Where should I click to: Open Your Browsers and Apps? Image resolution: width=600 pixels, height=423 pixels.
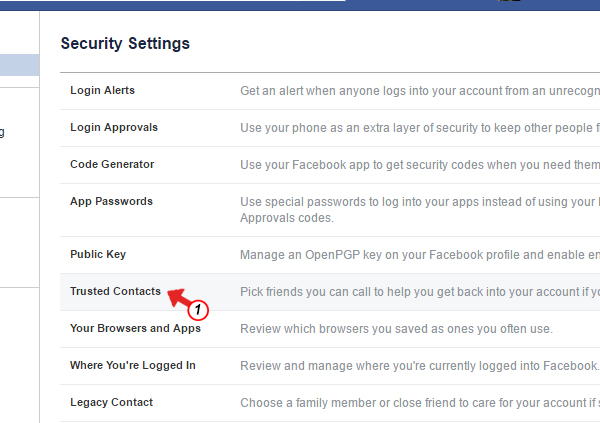(x=135, y=329)
